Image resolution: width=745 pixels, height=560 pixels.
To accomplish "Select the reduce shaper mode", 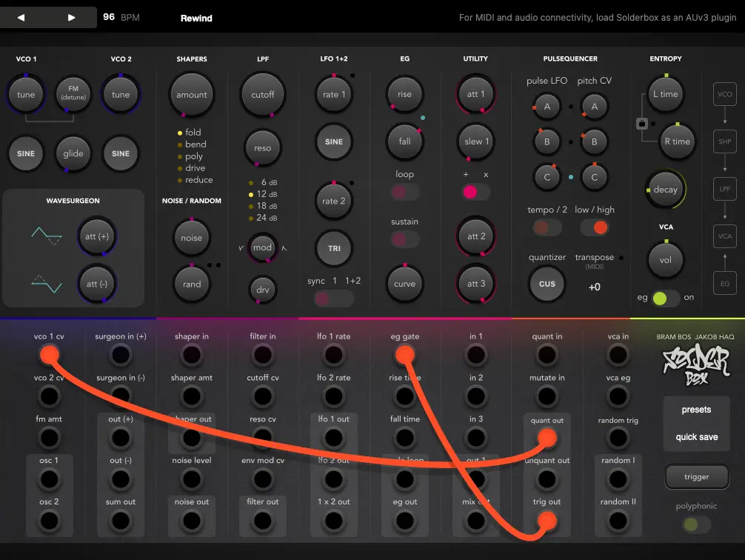I will (x=195, y=180).
